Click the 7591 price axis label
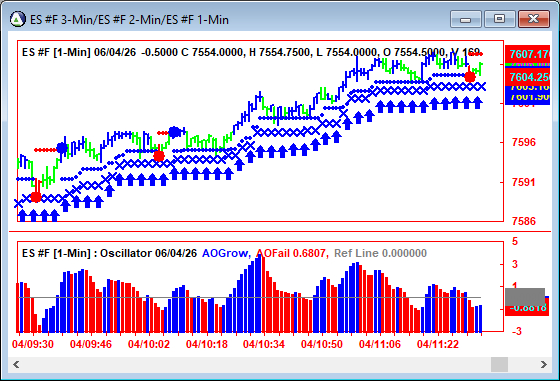 [524, 182]
